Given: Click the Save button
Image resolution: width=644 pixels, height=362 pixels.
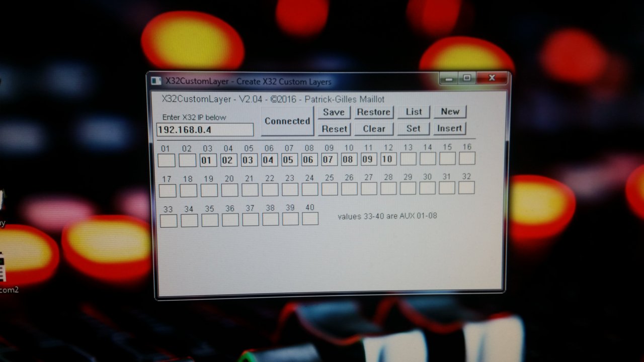Looking at the screenshot, I should [x=334, y=112].
